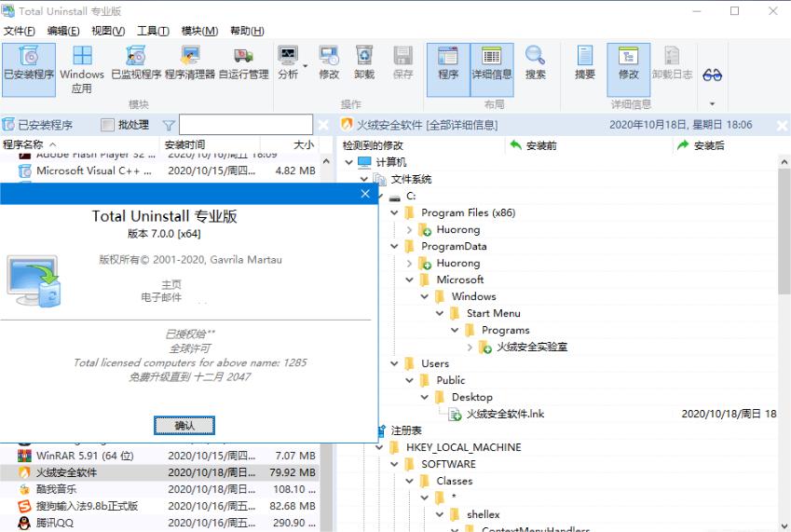Expand Huorong under Program Files (x86)
This screenshot has height=532, width=791.
point(409,229)
